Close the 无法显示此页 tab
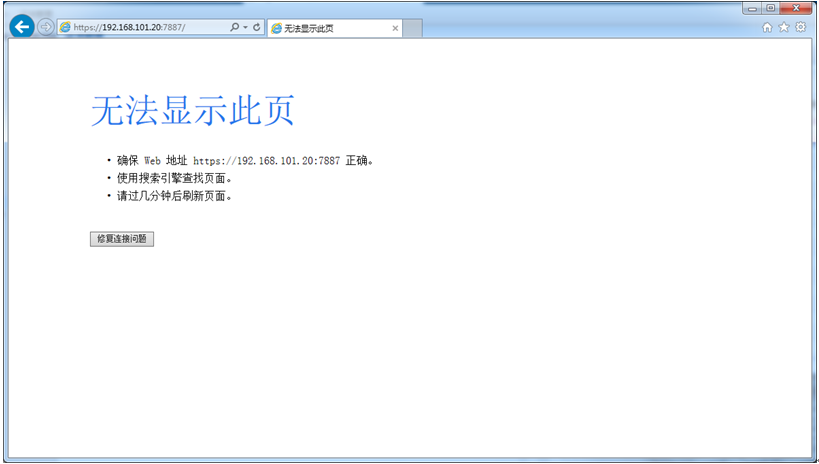This screenshot has height=464, width=819. click(395, 28)
